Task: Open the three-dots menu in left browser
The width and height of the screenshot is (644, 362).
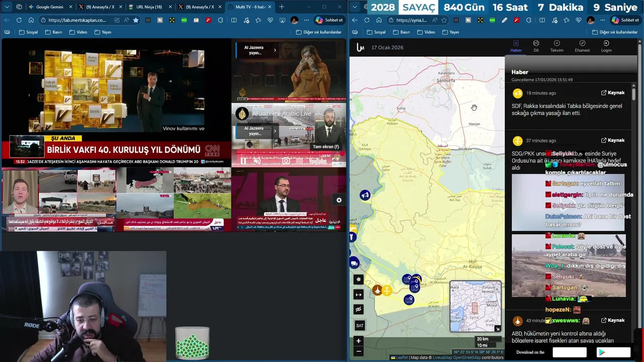Action: [306, 20]
